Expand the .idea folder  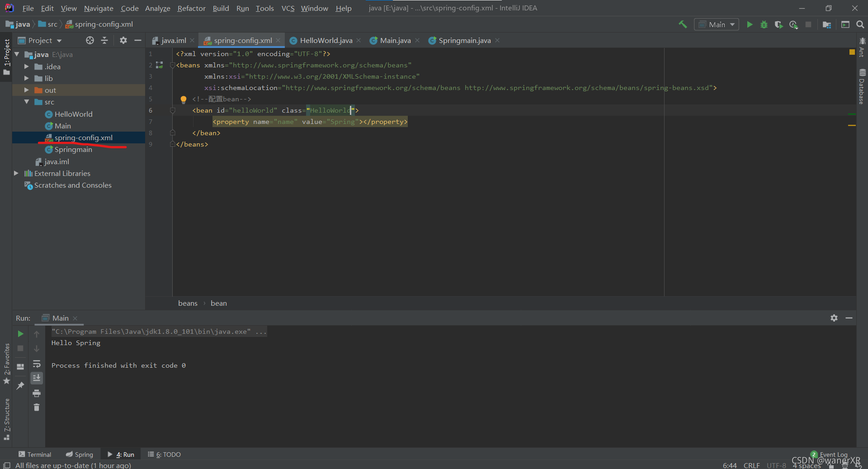[x=26, y=66]
